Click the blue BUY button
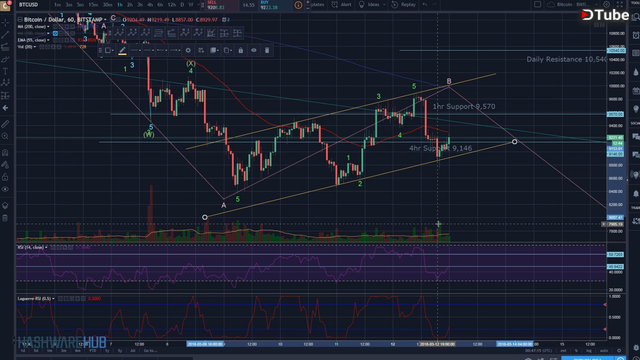 [x=275, y=5]
